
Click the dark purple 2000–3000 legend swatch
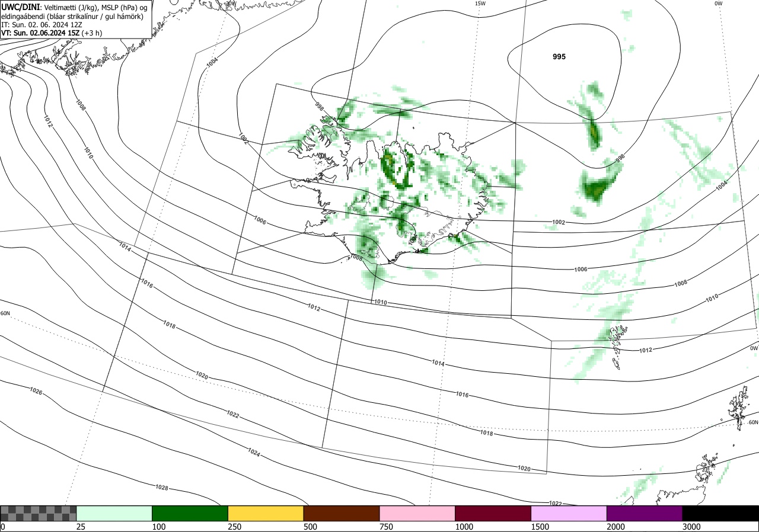pyautogui.click(x=645, y=513)
